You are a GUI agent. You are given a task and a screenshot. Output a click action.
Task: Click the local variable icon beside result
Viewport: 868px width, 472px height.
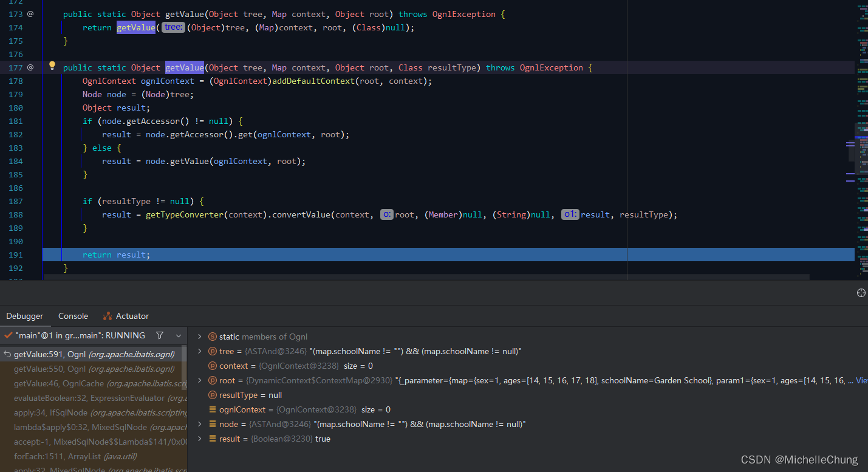(x=213, y=439)
